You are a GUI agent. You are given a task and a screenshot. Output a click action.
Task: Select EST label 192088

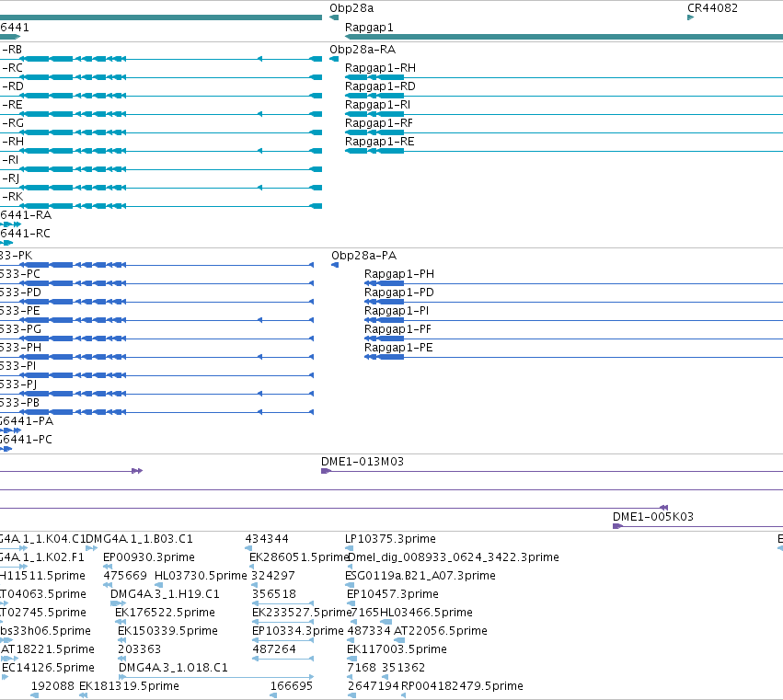[52, 686]
